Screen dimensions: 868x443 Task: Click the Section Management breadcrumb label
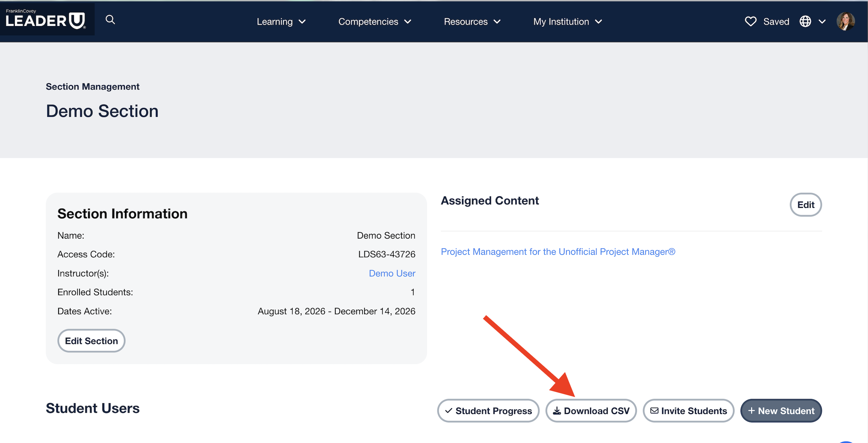(x=92, y=86)
